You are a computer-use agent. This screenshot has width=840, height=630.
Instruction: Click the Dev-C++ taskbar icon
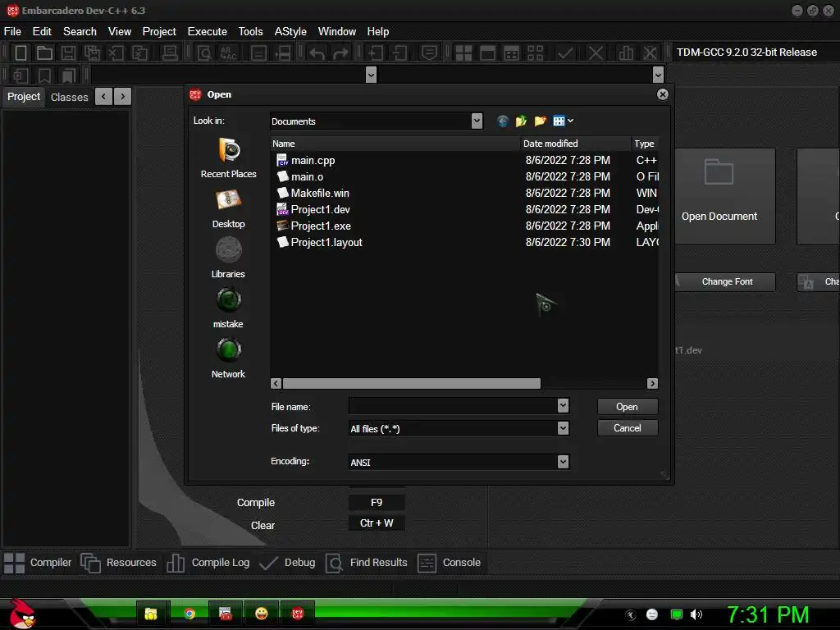coord(297,614)
